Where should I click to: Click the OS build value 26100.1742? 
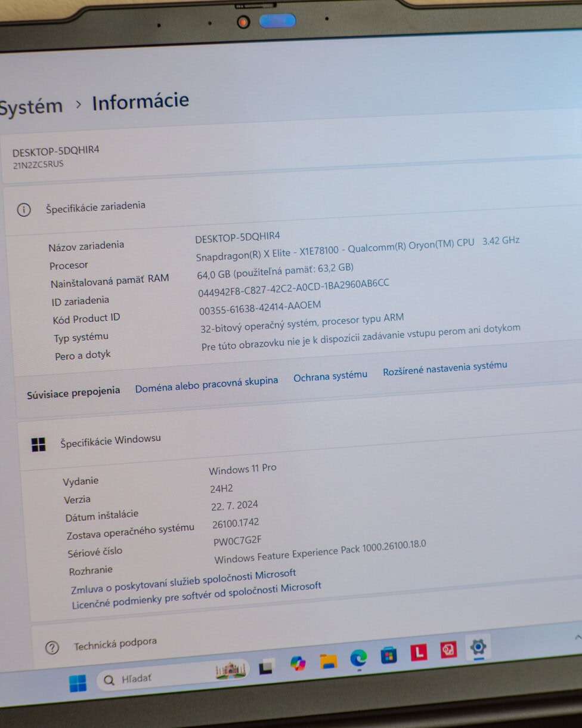click(236, 523)
